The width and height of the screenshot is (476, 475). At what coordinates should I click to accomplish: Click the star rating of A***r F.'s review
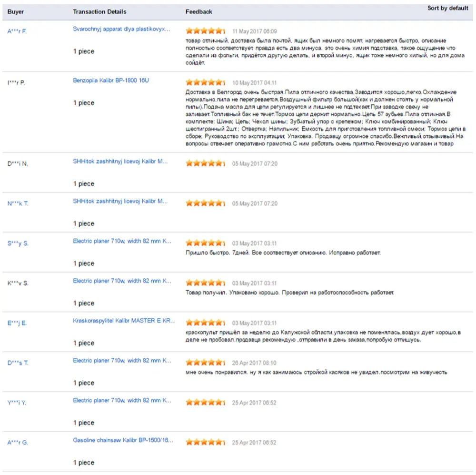click(x=205, y=30)
